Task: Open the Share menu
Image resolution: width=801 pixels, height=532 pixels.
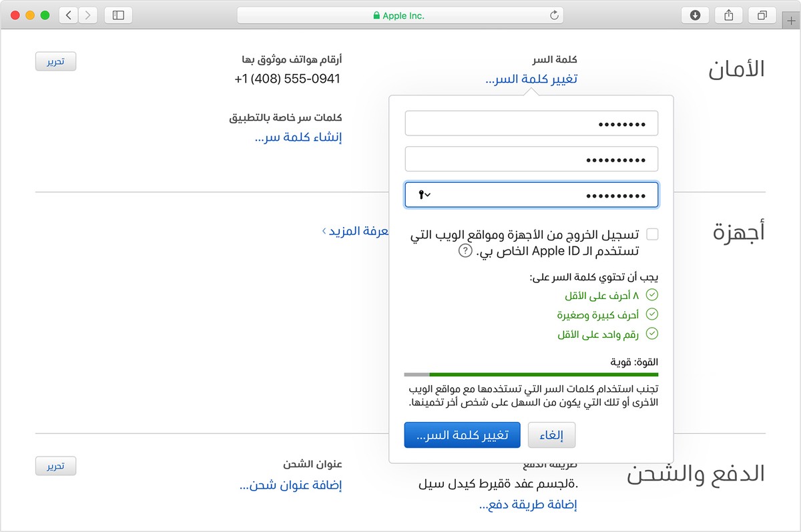Action: (728, 15)
